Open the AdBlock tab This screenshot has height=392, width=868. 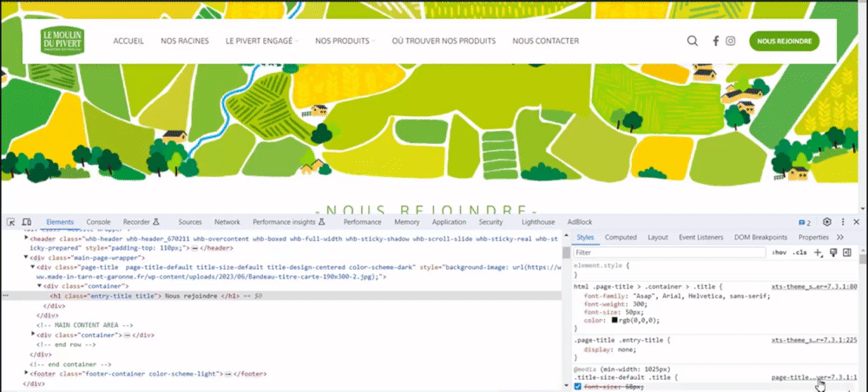[580, 222]
